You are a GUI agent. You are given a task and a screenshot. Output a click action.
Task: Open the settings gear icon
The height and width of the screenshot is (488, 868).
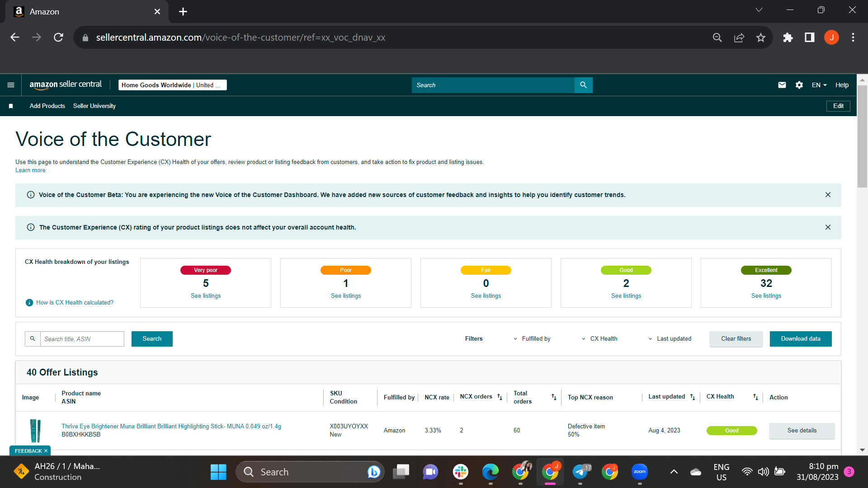(799, 85)
